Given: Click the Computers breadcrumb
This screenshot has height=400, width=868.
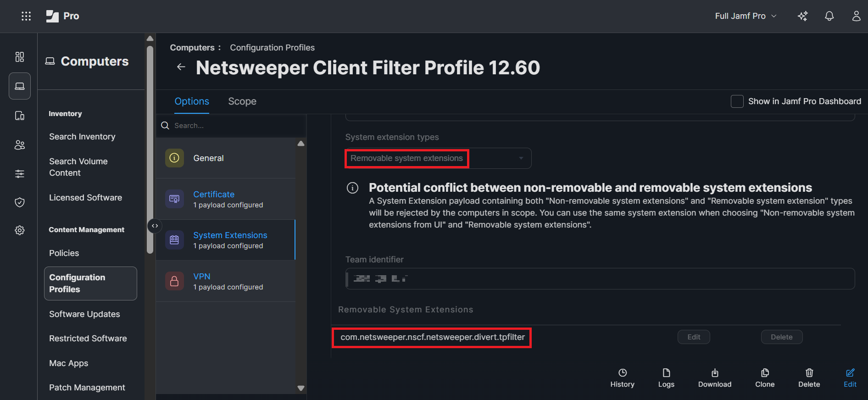Looking at the screenshot, I should (x=192, y=48).
